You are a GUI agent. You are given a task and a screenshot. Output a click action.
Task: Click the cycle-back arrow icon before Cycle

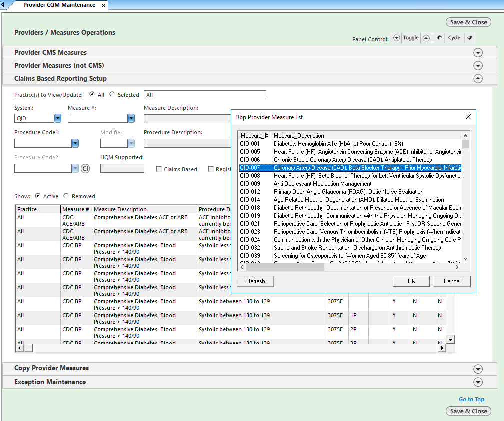[x=439, y=38]
